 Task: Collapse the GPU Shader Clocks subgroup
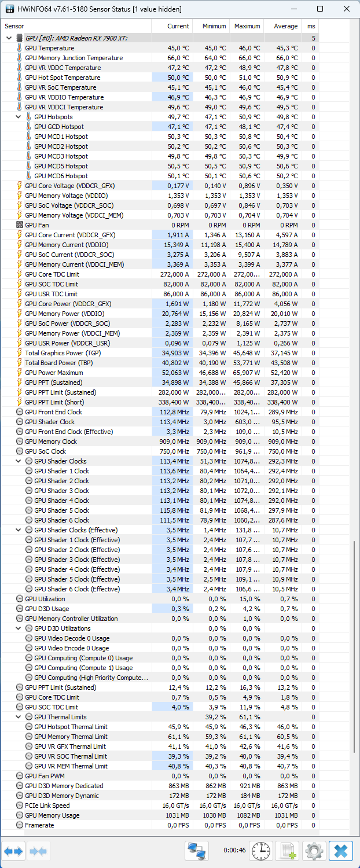point(19,461)
